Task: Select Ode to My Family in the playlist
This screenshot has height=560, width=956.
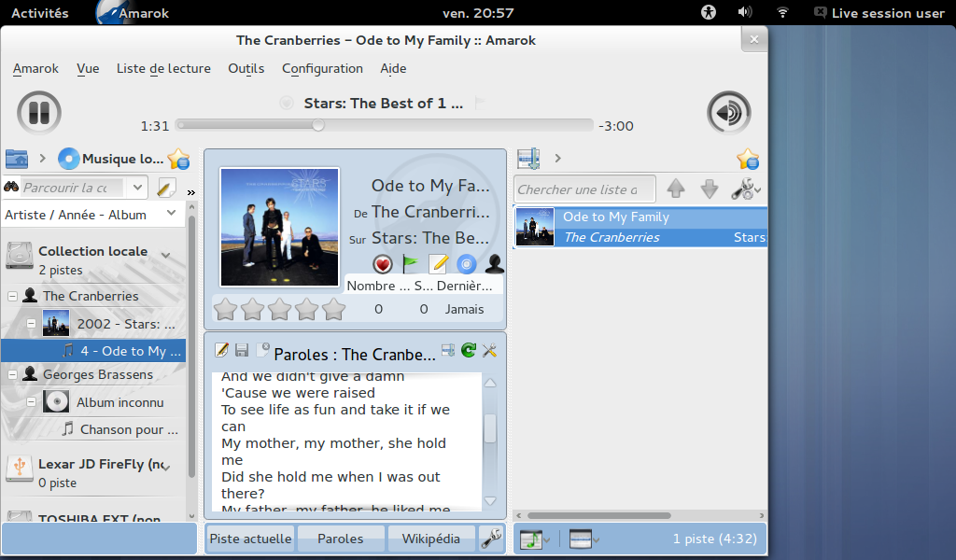Action: tap(640, 227)
